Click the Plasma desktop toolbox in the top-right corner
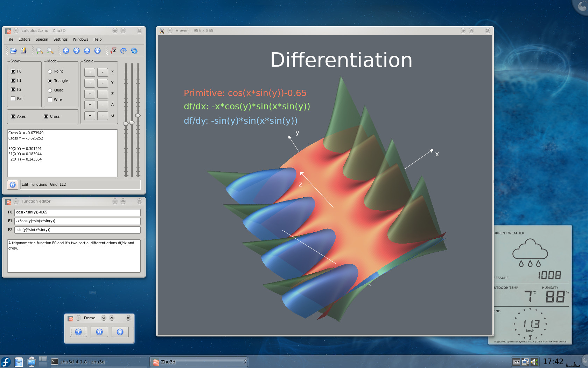This screenshot has width=588, height=368. pyautogui.click(x=581, y=6)
